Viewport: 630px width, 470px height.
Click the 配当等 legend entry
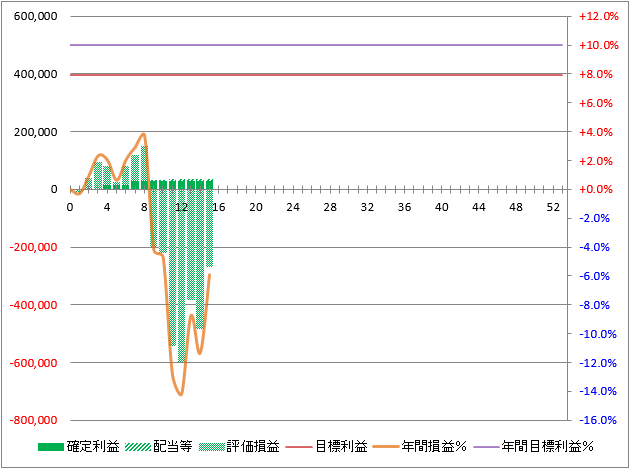(x=159, y=446)
